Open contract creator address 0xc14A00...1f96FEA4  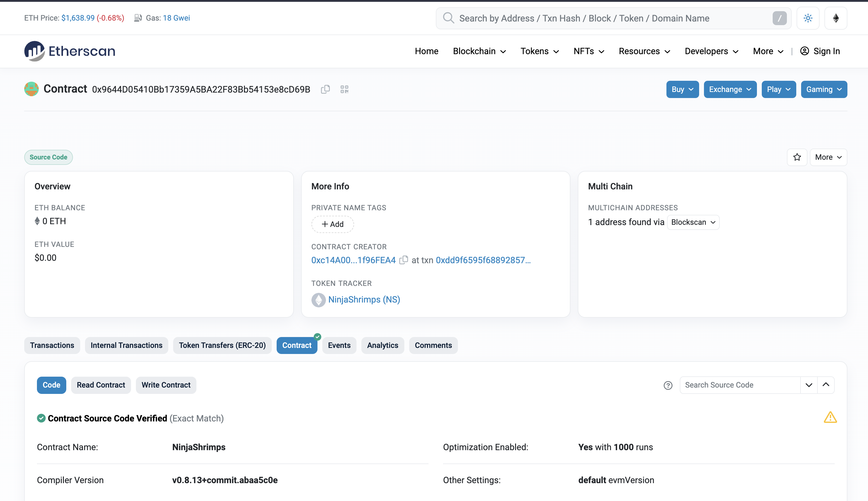[353, 260]
